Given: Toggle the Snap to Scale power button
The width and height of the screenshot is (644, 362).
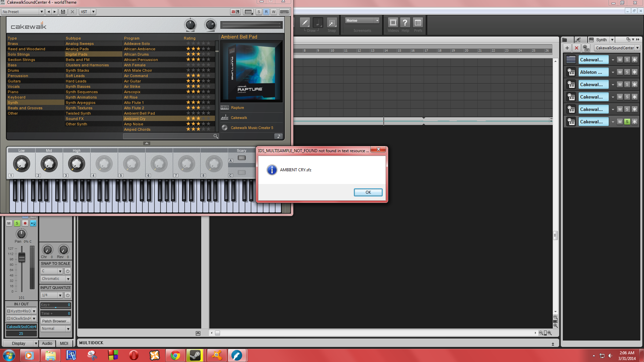Looking at the screenshot, I should [x=67, y=271].
